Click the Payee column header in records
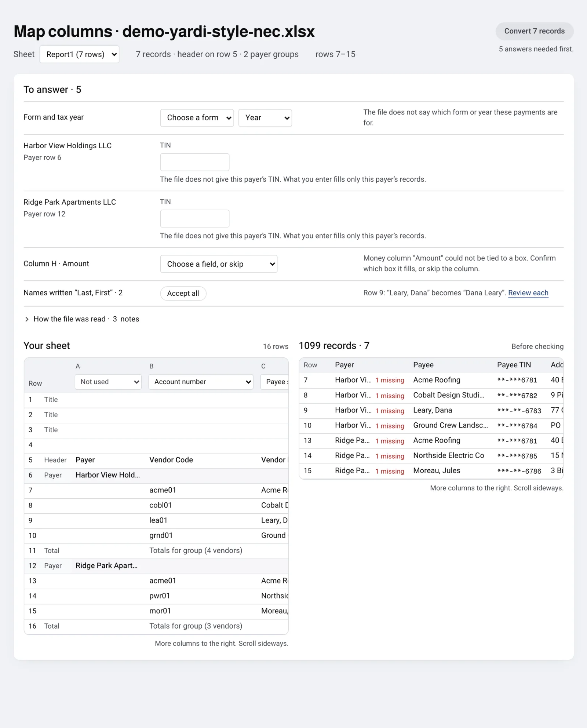Image resolution: width=587 pixels, height=728 pixels. (x=423, y=365)
